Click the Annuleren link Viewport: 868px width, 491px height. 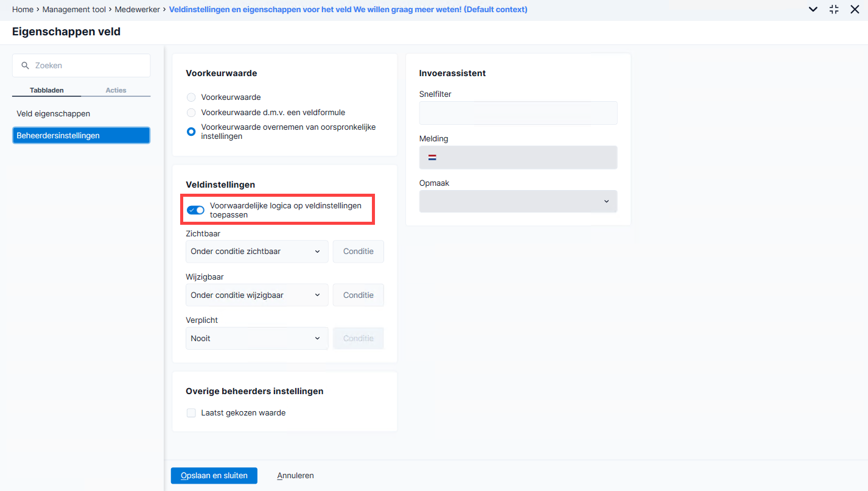tap(295, 476)
